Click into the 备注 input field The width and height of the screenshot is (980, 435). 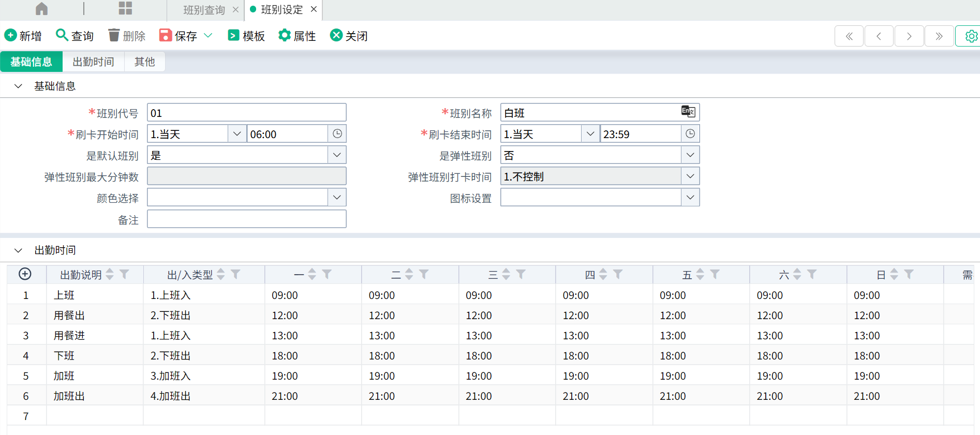point(246,219)
